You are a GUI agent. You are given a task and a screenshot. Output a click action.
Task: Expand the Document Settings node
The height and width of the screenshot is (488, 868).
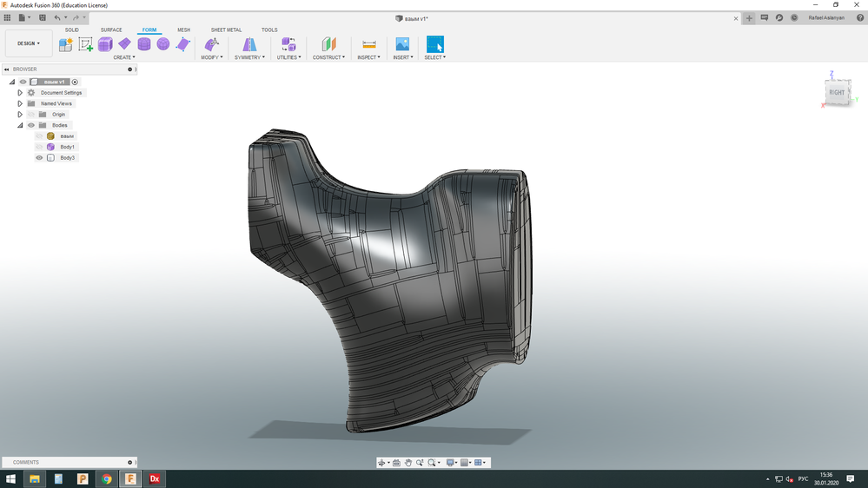click(20, 93)
